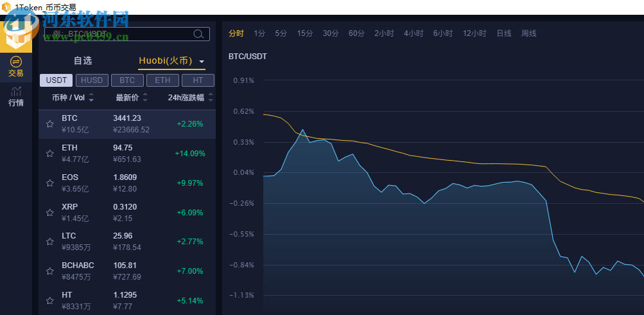Click LTC price 25.96
The image size is (644, 315).
(123, 236)
